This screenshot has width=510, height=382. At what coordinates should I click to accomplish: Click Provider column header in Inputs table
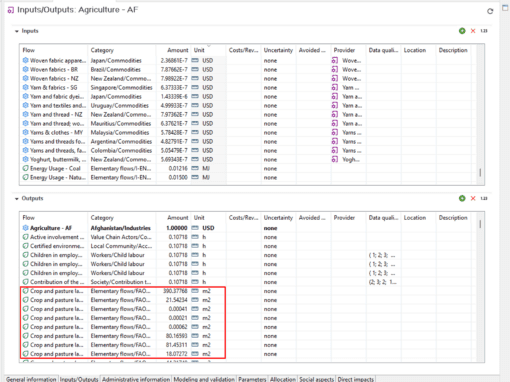tap(348, 50)
